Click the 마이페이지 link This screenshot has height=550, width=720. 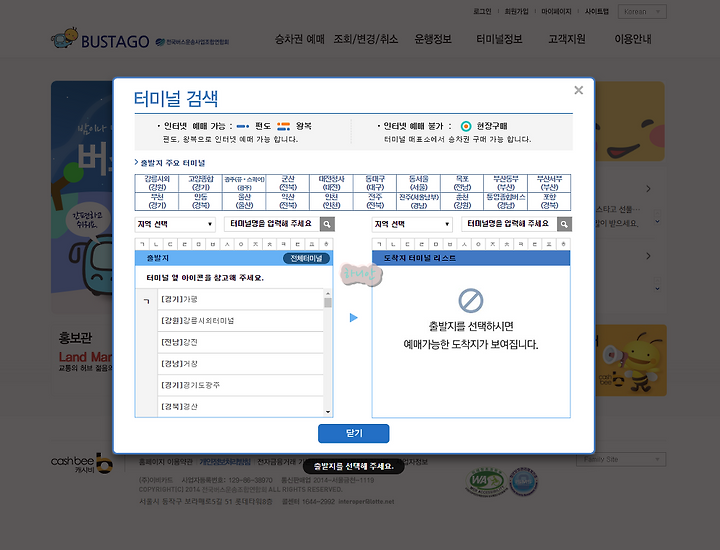tap(556, 11)
